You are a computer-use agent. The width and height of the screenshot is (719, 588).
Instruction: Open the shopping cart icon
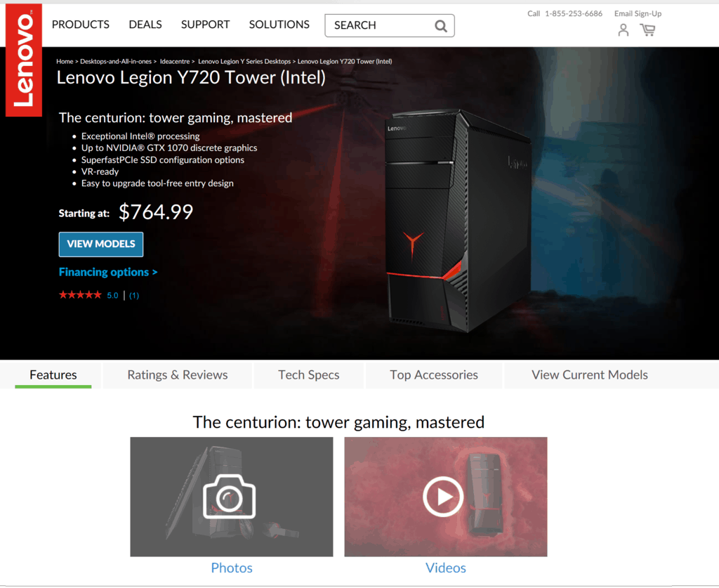tap(648, 30)
